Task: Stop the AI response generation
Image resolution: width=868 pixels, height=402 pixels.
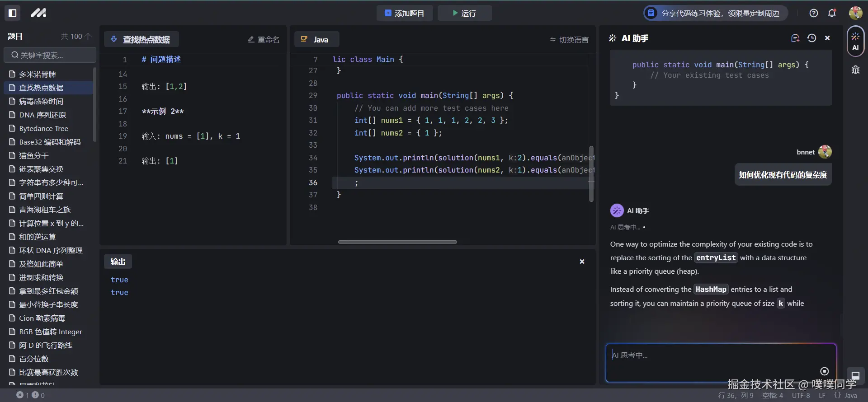Action: click(x=825, y=371)
